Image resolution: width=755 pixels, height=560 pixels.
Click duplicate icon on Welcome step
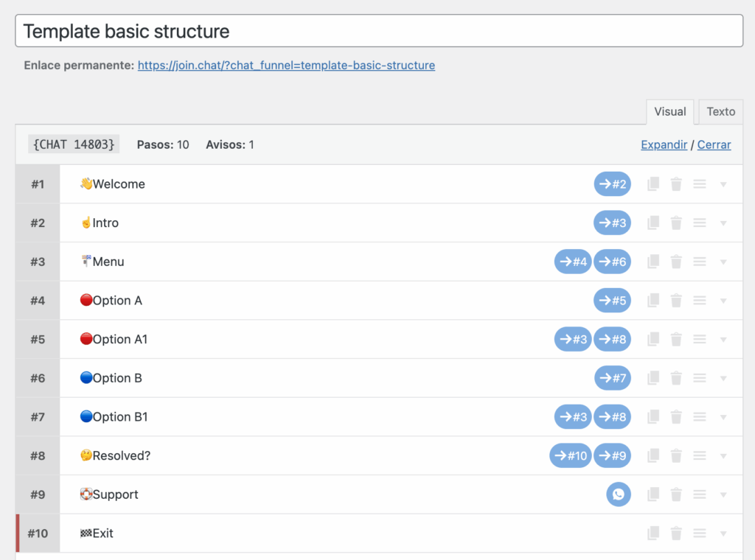pyautogui.click(x=653, y=184)
